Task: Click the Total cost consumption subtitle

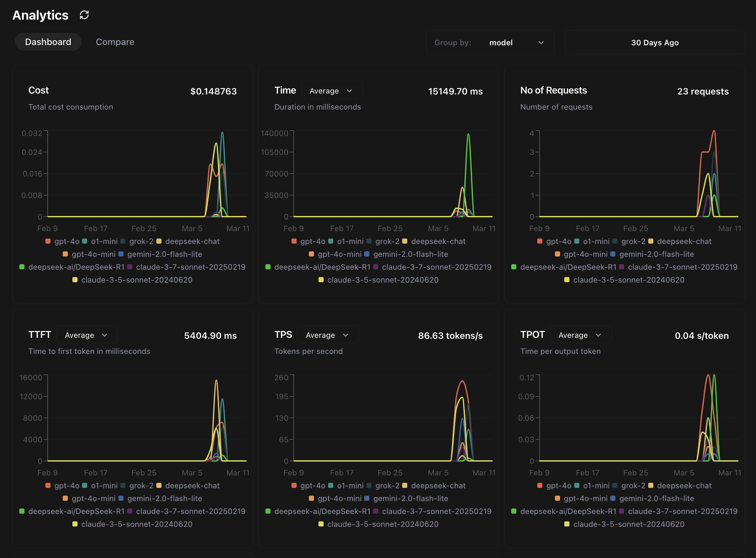Action: (x=71, y=107)
